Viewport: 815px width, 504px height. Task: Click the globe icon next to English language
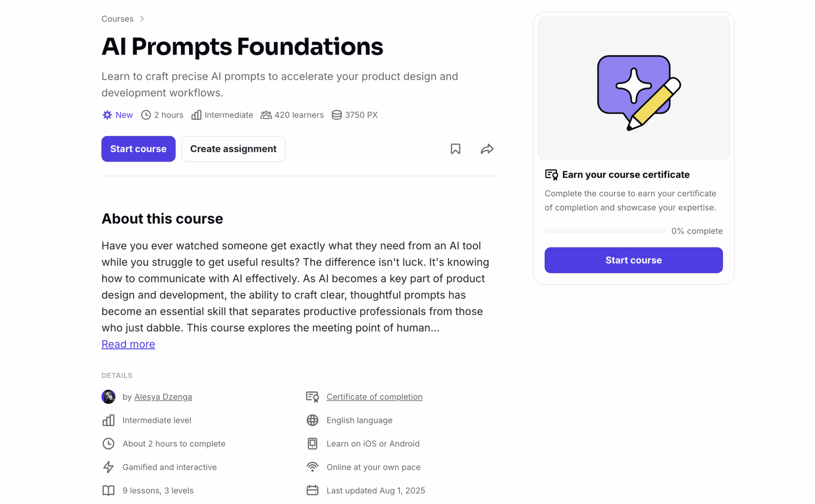[x=312, y=420]
